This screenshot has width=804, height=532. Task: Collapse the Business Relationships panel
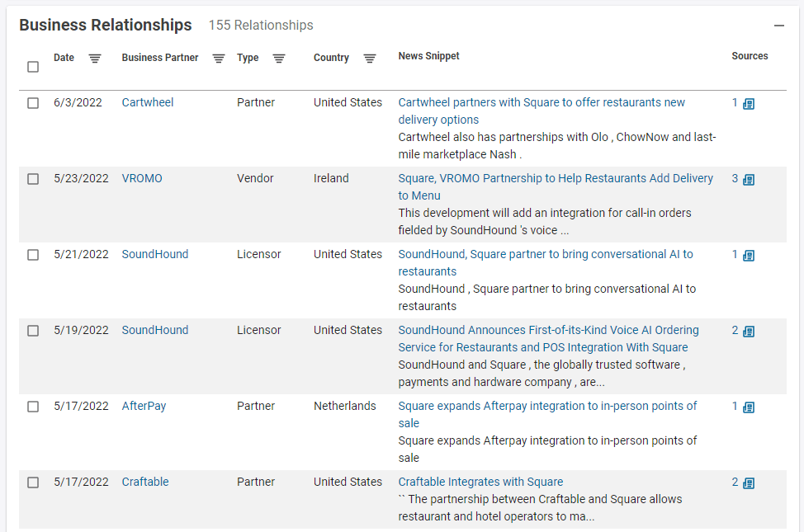(778, 26)
